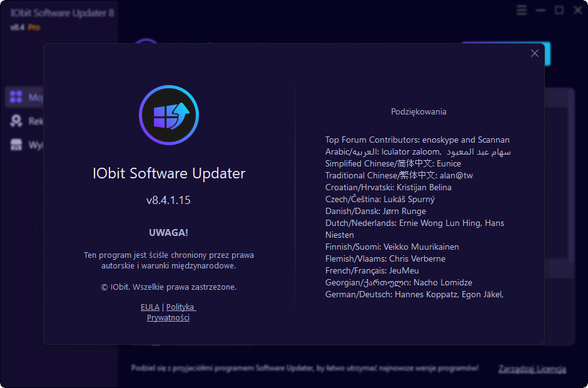Screen dimensions: 588x388
Task: Click the UWAGA! heading
Action: click(x=168, y=233)
